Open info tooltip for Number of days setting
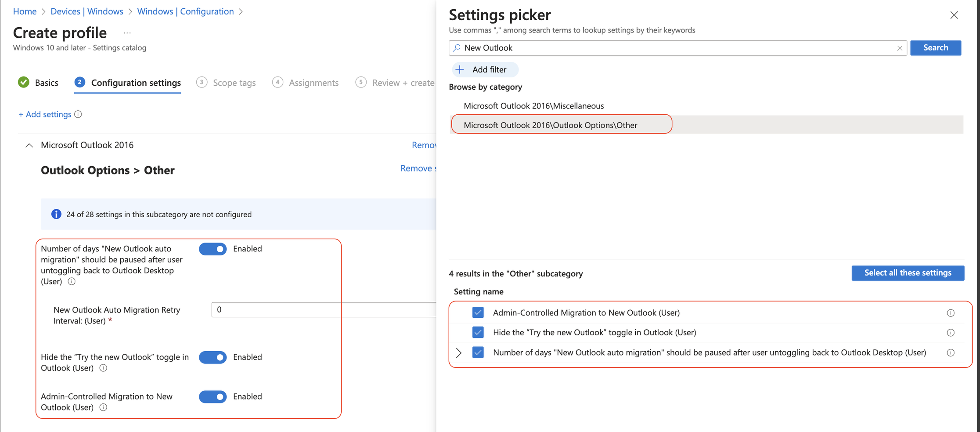This screenshot has height=432, width=980. [x=71, y=281]
